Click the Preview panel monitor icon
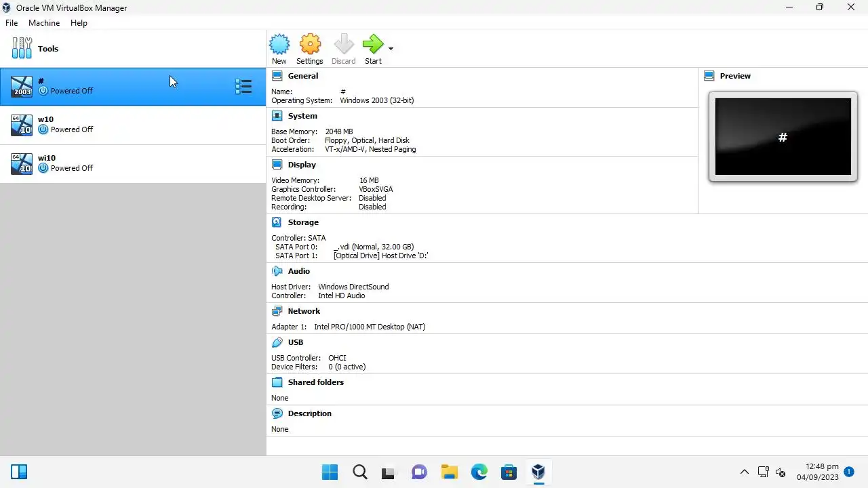Image resolution: width=868 pixels, height=488 pixels. click(709, 76)
